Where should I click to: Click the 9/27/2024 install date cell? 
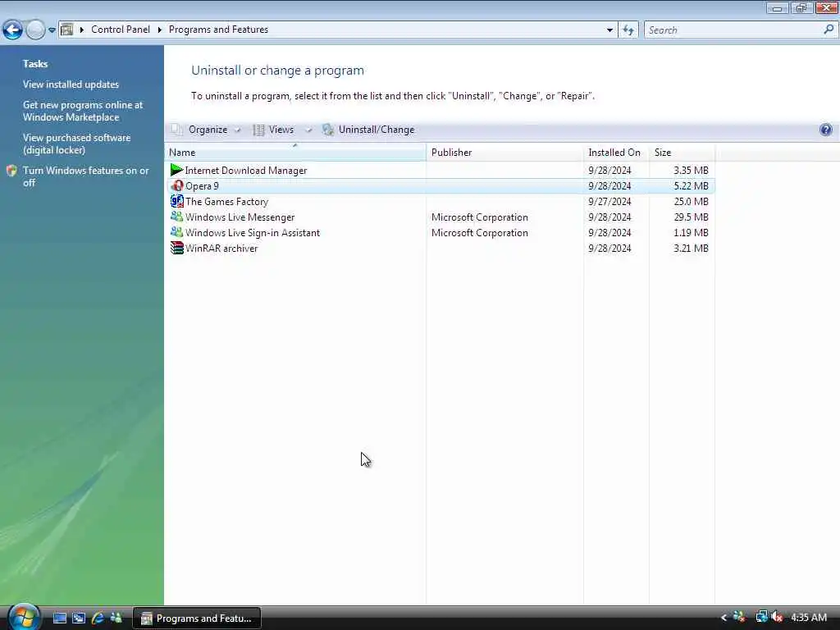(609, 202)
